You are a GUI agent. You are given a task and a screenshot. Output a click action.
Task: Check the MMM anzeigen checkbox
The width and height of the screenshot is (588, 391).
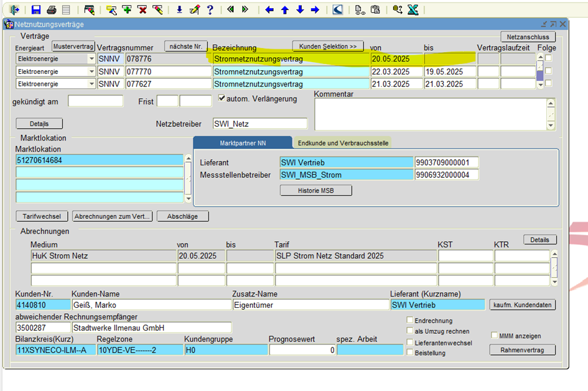click(x=495, y=336)
